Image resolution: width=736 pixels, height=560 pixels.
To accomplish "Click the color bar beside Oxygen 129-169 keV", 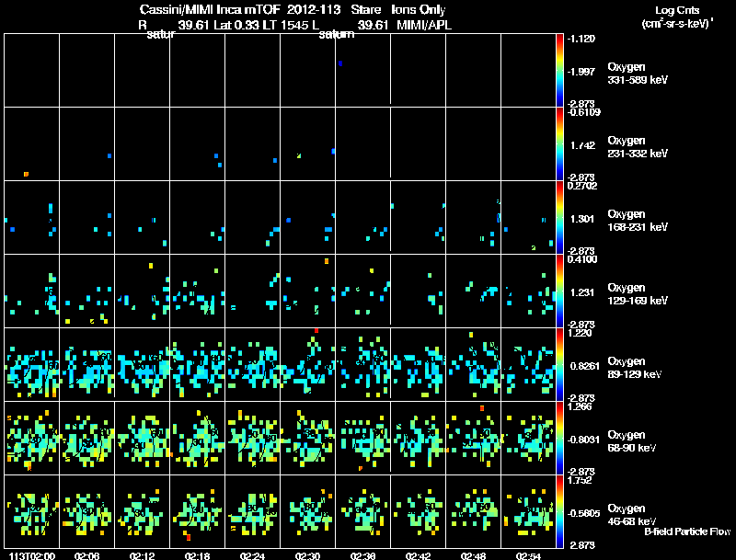I will pos(559,291).
